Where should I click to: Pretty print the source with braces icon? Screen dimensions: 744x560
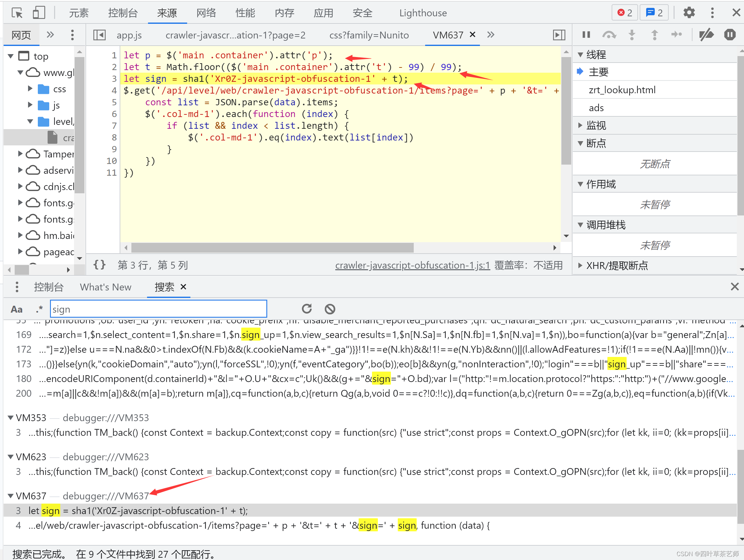(99, 265)
